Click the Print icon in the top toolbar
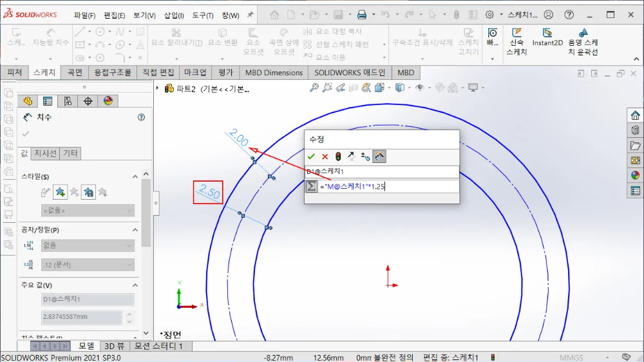The height and width of the screenshot is (362, 644). coord(362,15)
